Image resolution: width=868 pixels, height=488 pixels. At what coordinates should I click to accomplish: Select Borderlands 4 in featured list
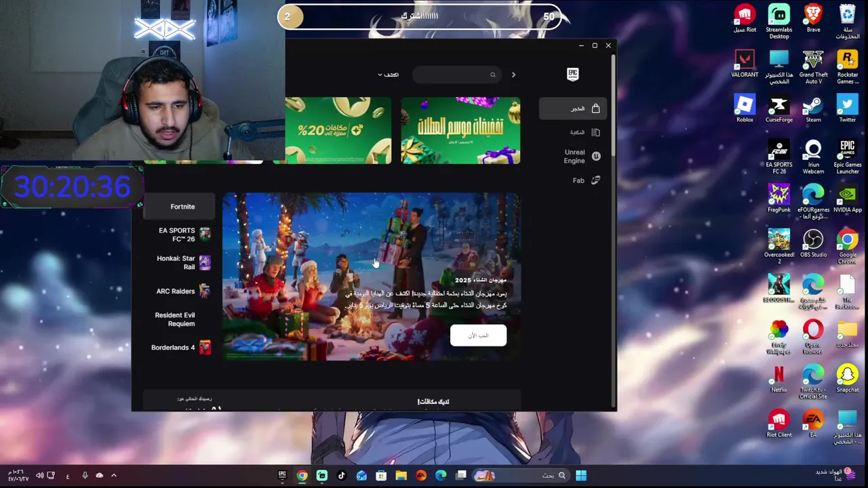point(179,348)
